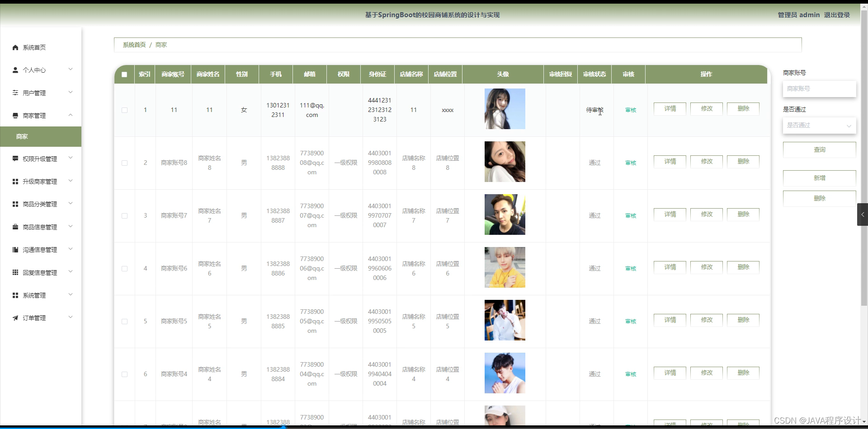Expand the 系统管理 menu chevron
The width and height of the screenshot is (868, 429).
(x=71, y=294)
